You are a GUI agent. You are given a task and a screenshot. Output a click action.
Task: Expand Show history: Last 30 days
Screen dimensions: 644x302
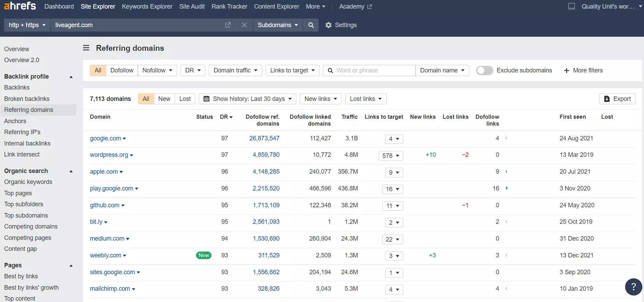point(249,99)
